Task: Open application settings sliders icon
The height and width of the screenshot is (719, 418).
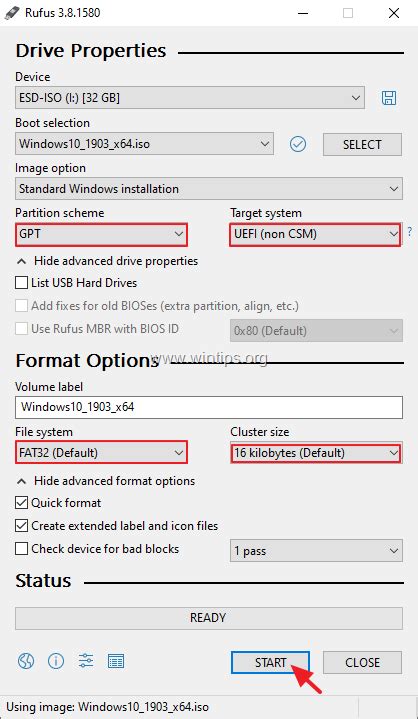Action: pyautogui.click(x=86, y=661)
